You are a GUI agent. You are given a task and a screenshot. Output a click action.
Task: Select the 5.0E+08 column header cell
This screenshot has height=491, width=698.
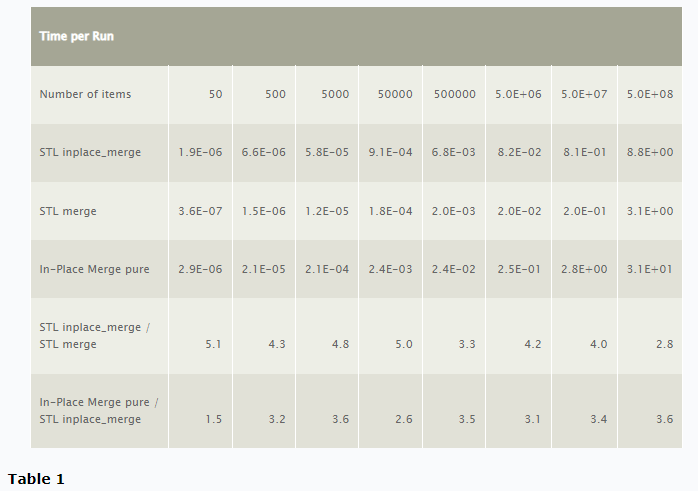649,94
